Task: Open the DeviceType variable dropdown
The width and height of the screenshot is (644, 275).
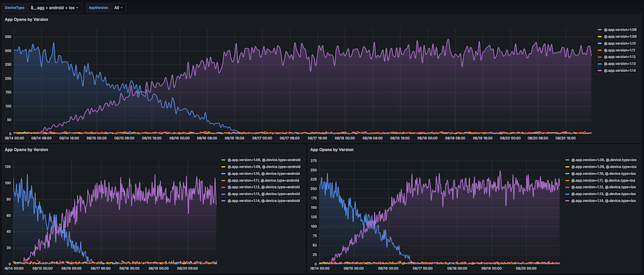Action: point(55,8)
